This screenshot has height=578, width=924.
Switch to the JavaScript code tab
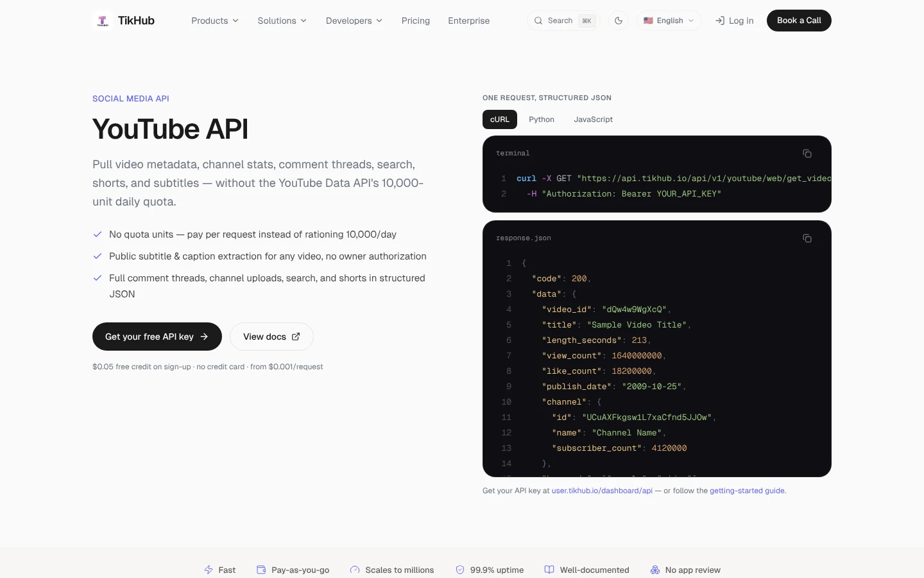pos(594,119)
